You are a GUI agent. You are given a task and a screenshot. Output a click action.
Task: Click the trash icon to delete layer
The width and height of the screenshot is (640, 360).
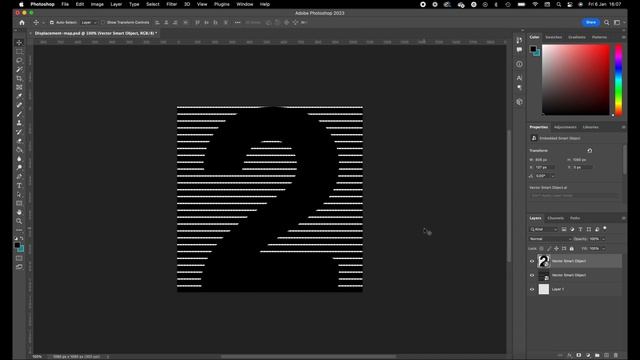[x=616, y=356]
